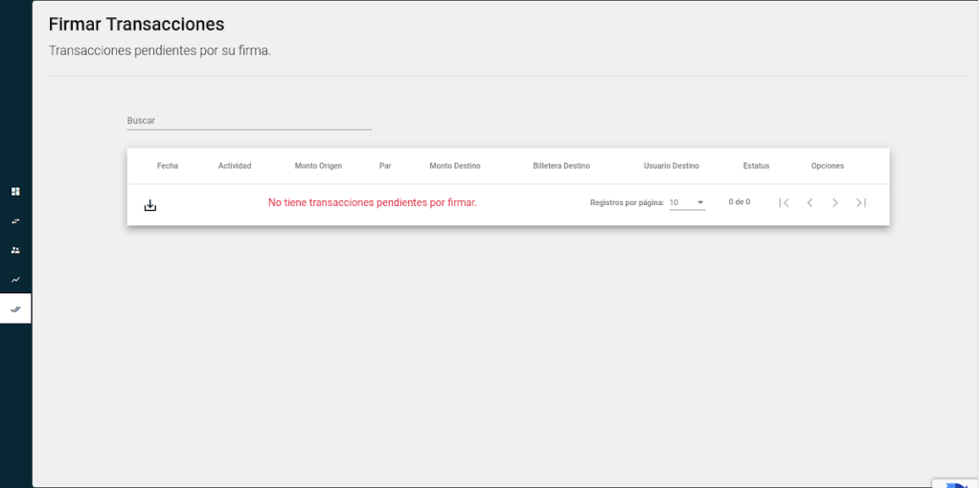Open the users group icon in sidebar

(15, 250)
